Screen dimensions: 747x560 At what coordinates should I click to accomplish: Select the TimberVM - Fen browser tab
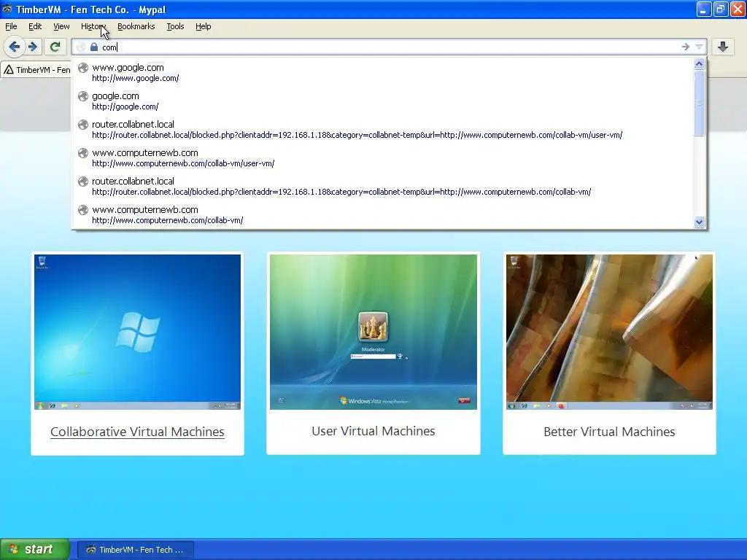pyautogui.click(x=36, y=70)
